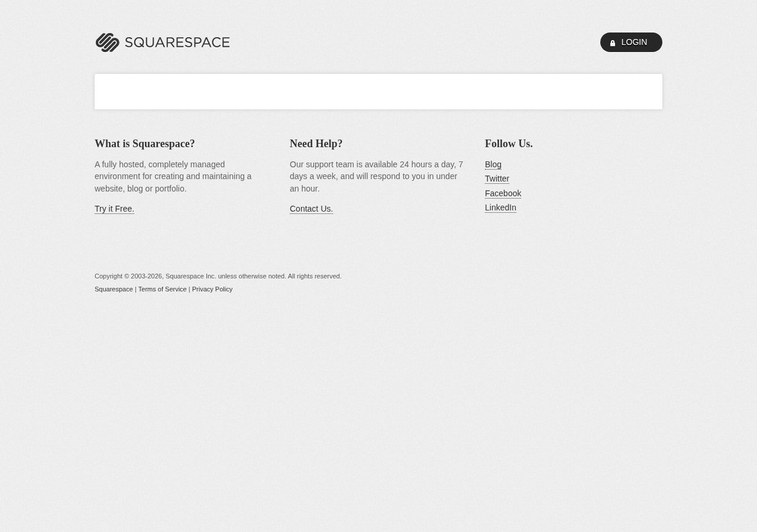Go to the Facebook link
757x532 pixels.
(503, 193)
